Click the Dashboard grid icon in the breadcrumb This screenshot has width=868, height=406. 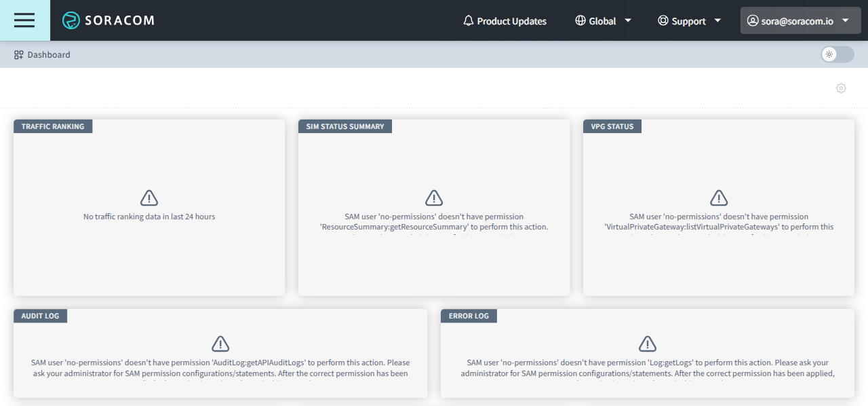pyautogui.click(x=18, y=54)
